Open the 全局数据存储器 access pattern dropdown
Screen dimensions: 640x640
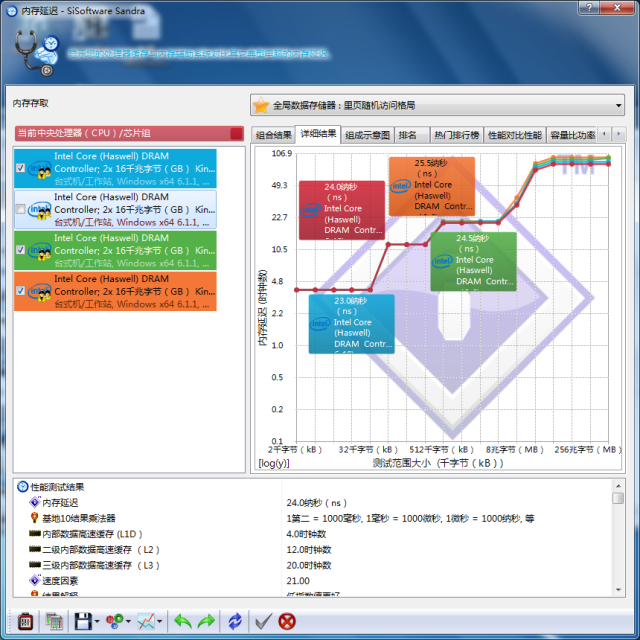pos(437,105)
